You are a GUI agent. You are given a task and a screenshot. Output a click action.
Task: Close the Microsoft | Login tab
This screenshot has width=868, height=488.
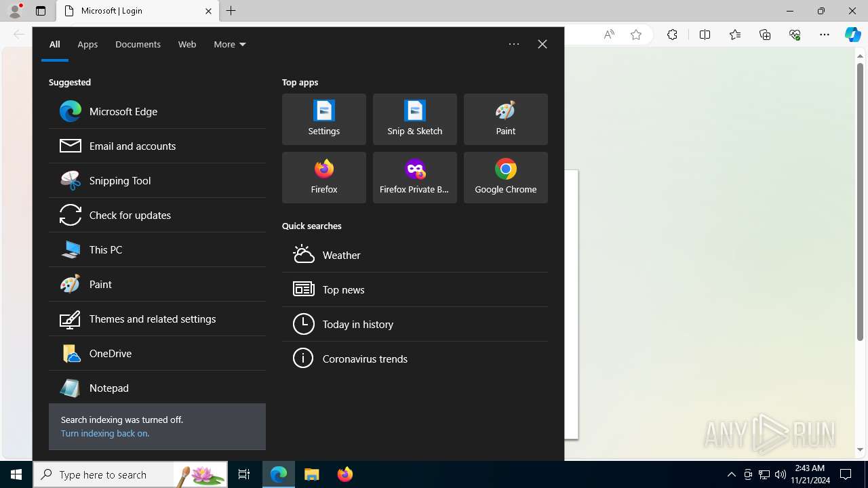coord(208,11)
